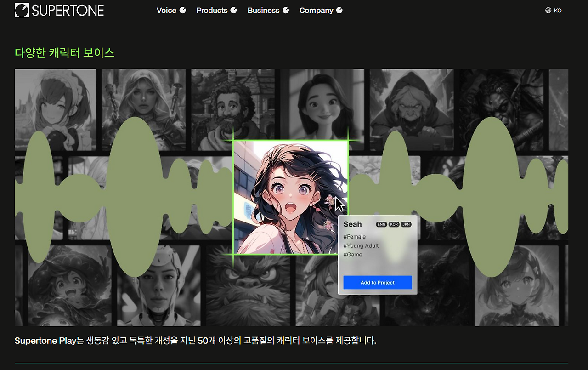This screenshot has height=370, width=588.
Task: Click the Company menu item
Action: pyautogui.click(x=317, y=10)
